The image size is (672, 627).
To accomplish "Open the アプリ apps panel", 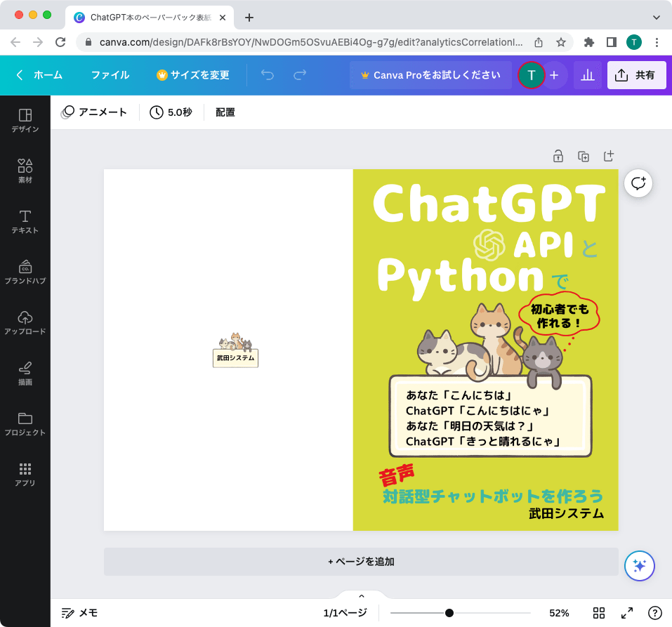I will [25, 475].
